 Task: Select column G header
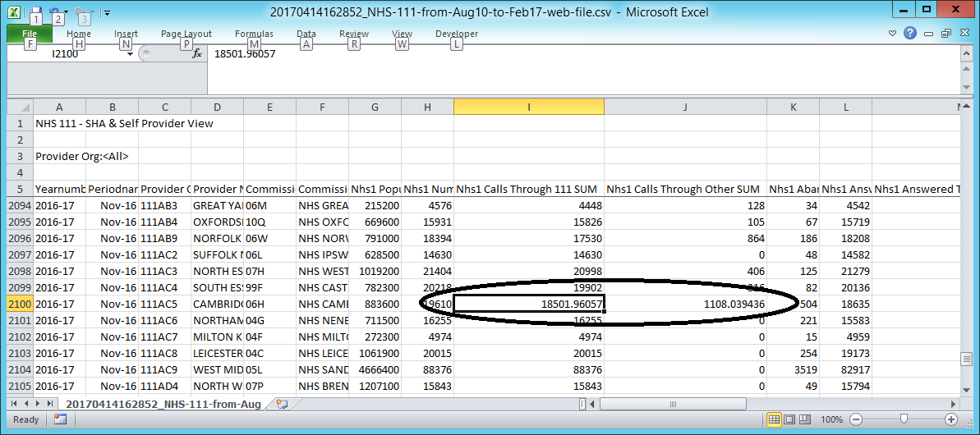click(x=375, y=108)
